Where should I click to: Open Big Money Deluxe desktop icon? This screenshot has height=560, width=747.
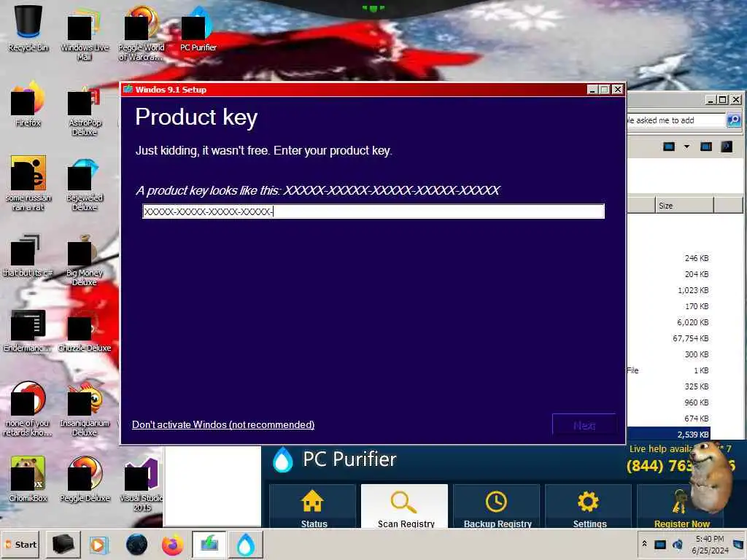84,260
